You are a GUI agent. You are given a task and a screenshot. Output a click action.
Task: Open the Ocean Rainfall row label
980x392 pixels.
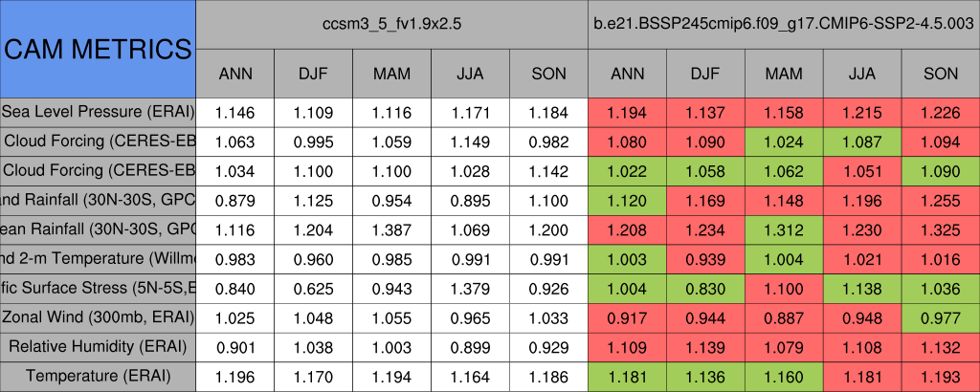click(x=98, y=229)
